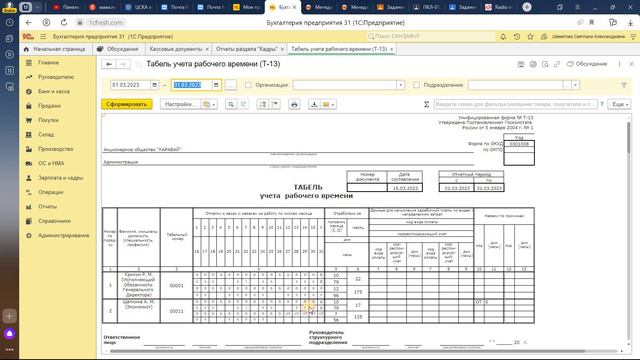Open the Операции section
640x360 pixels.
pyautogui.click(x=51, y=192)
